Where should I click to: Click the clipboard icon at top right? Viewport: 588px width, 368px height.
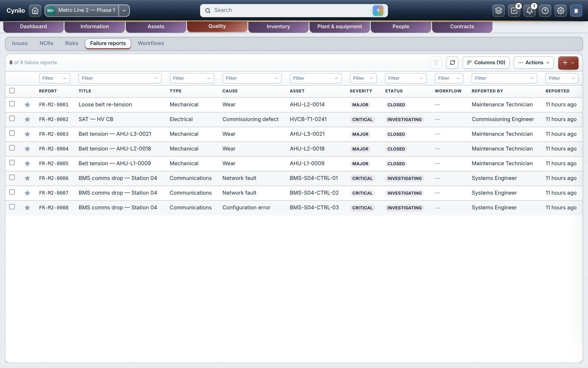[576, 11]
